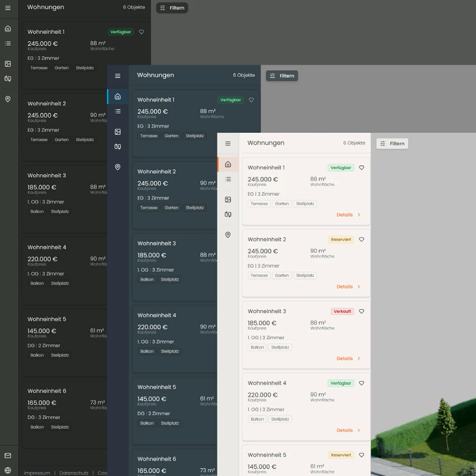Select Wohneinheit 3 card in blue panel
This screenshot has width=476, height=476.
click(x=174, y=267)
